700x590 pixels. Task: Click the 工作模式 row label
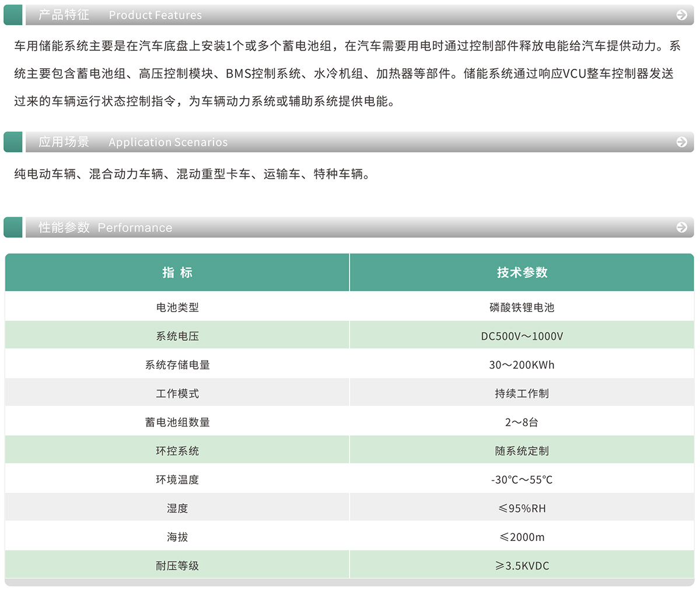(x=177, y=393)
